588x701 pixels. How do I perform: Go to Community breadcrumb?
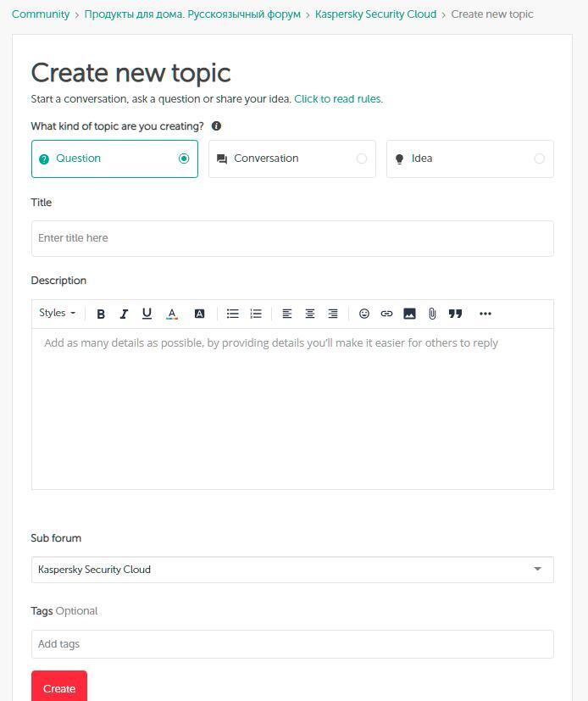pyautogui.click(x=41, y=14)
